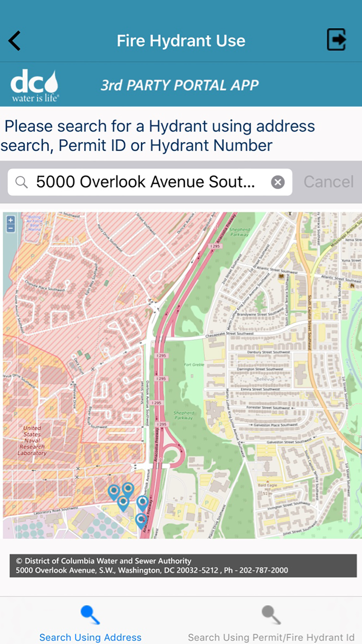Click the address search field text
The width and height of the screenshot is (362, 644).
tap(145, 182)
